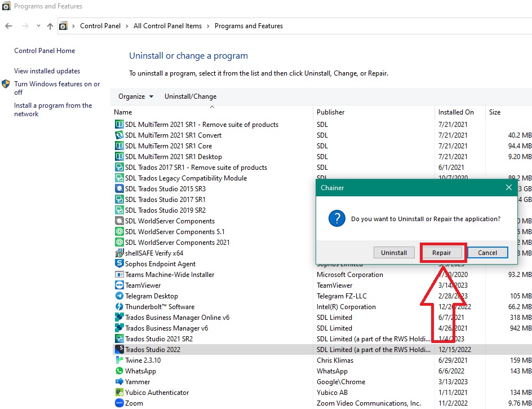Click SDL Trados Legacy Compatibility Module icon

pos(119,178)
